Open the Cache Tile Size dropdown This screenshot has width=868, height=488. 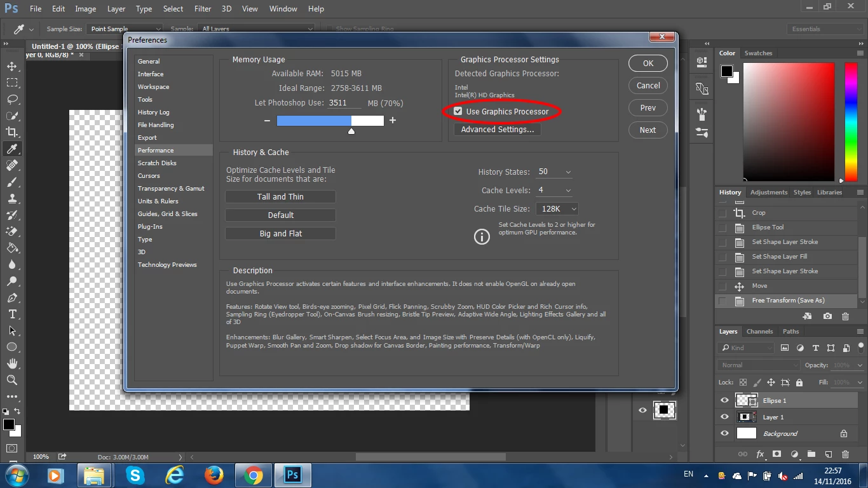tap(557, 208)
